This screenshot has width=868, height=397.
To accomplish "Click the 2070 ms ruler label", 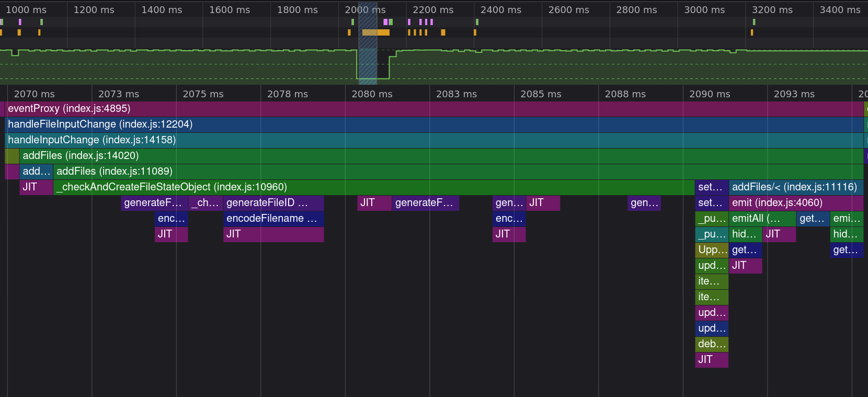I will click(34, 94).
